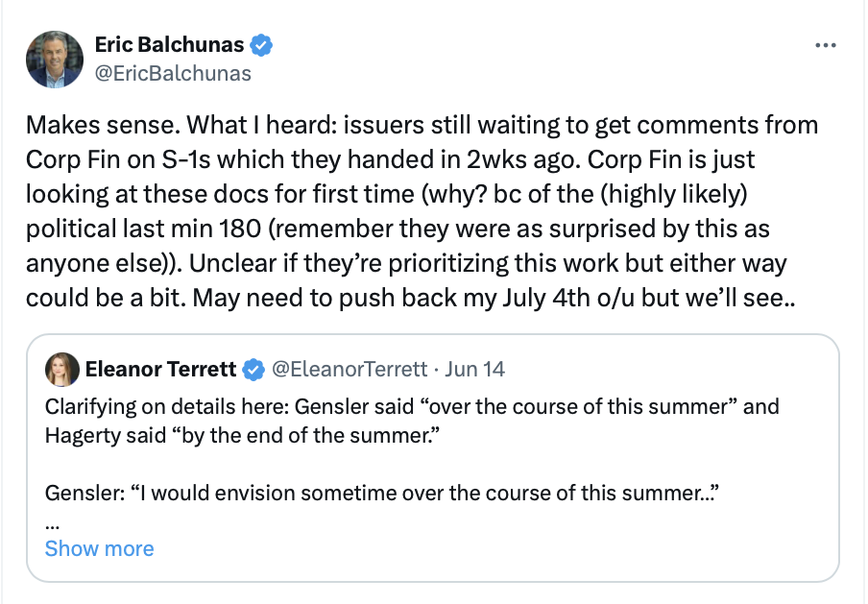868x604 pixels.
Task: Click Eleanor Terrett's avatar in quoted tweet
Action: pos(60,369)
